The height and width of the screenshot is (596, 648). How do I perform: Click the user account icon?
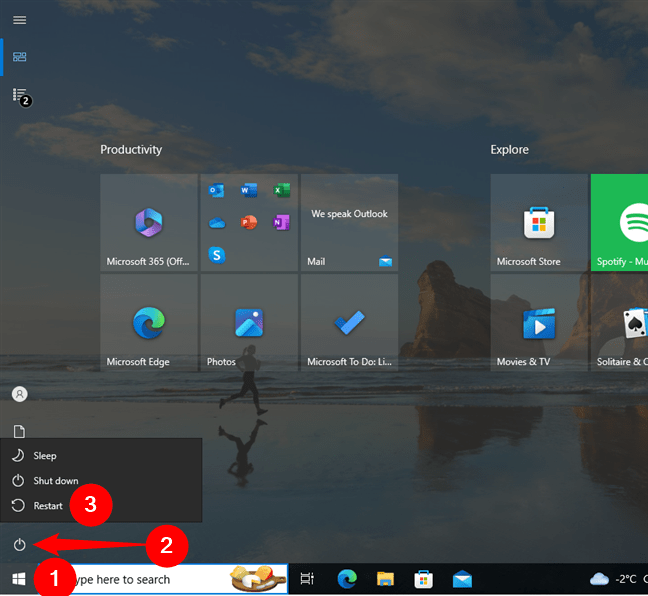click(x=19, y=394)
